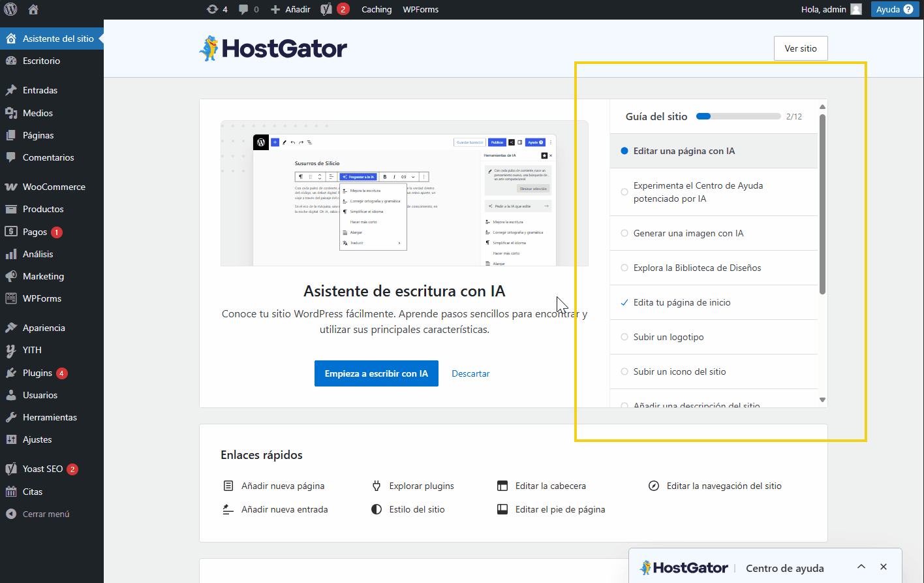Click the Asistente del sitio house icon
Image resolution: width=924 pixels, height=583 pixels.
click(x=11, y=39)
